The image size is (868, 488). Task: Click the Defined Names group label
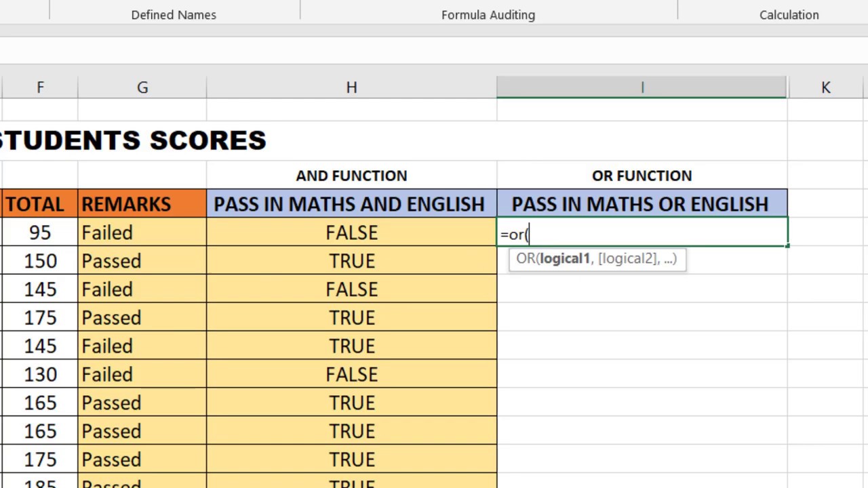pos(174,15)
